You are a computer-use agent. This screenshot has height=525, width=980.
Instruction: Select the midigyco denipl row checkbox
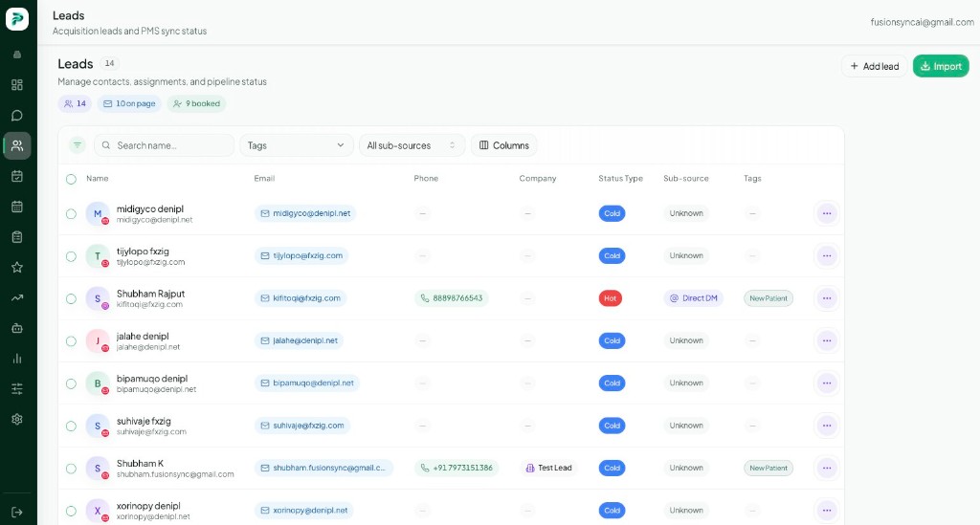pyautogui.click(x=71, y=213)
